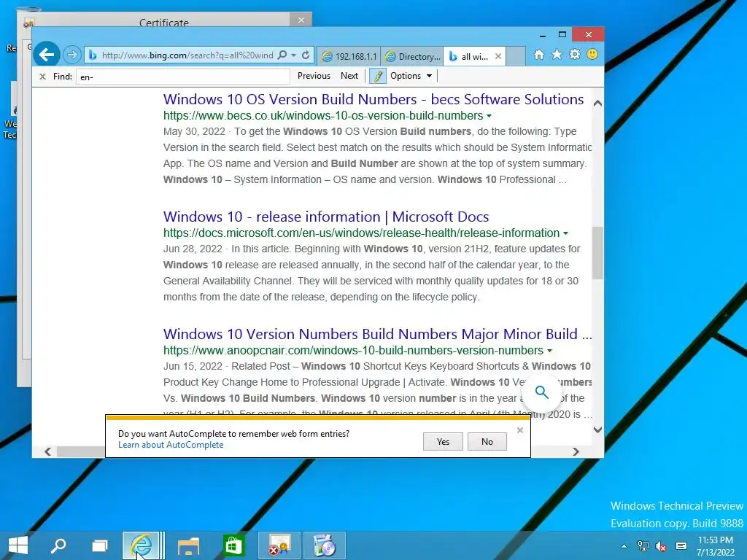Open the touch keyboard tray icon

coord(681,546)
